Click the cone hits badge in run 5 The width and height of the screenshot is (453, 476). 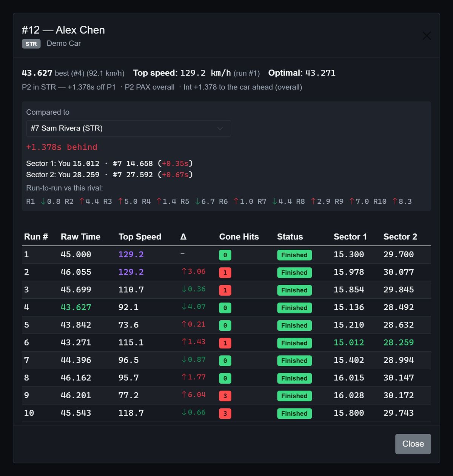click(225, 326)
